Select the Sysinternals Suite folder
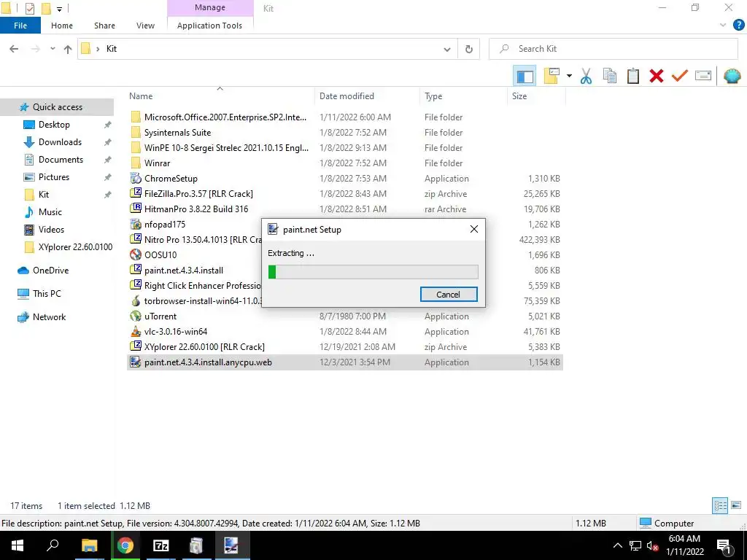The width and height of the screenshot is (747, 560). (345, 133)
